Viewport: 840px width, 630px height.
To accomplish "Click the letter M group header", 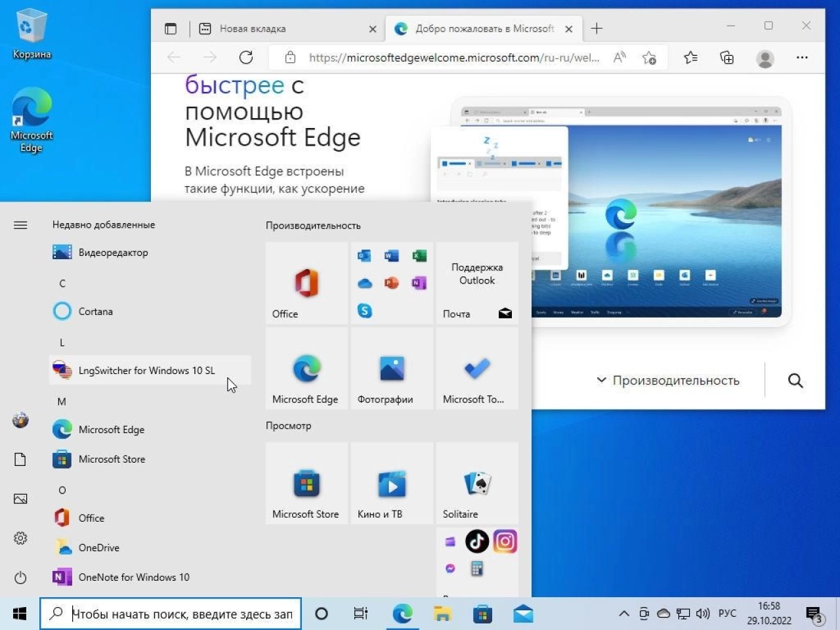I will (x=62, y=402).
